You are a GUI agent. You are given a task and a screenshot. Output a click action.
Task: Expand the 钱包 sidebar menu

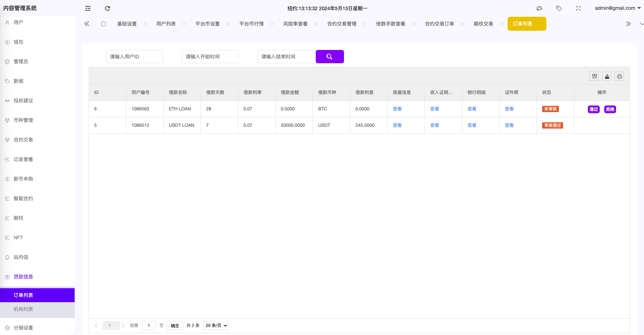point(18,42)
